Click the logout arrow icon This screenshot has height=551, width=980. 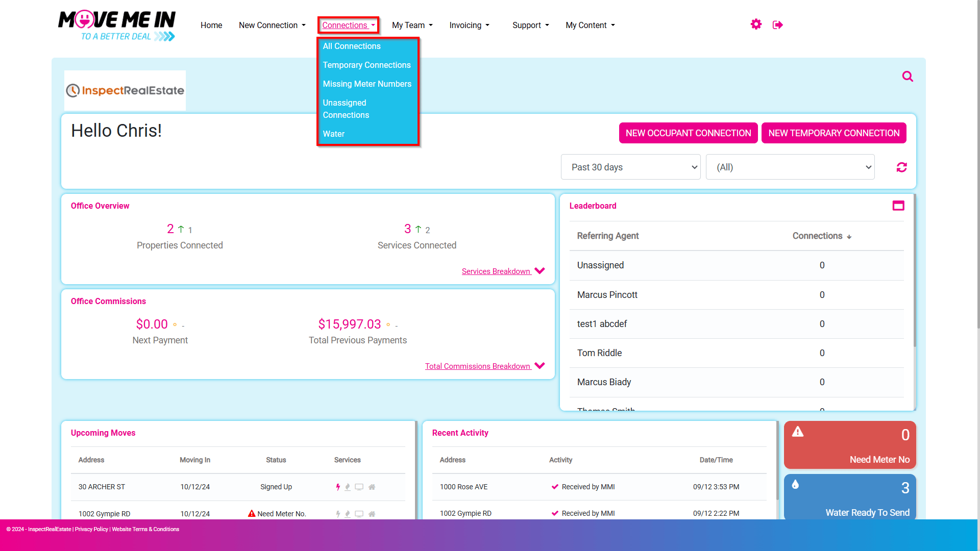coord(778,24)
